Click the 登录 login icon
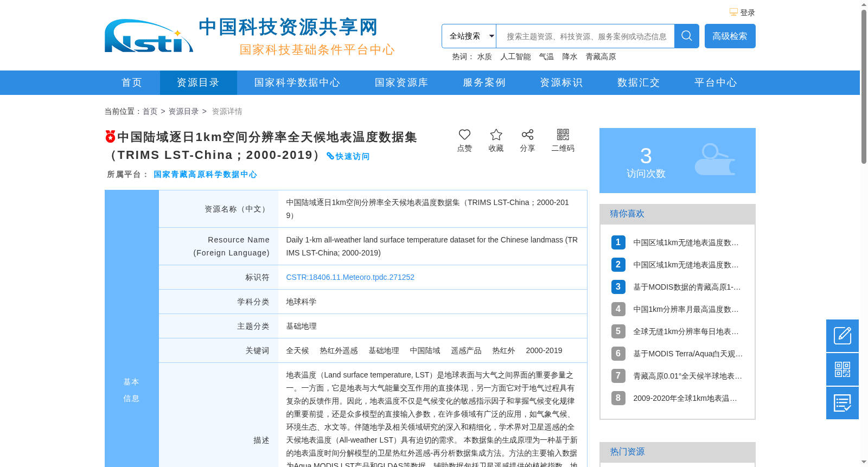868x467 pixels. [733, 12]
